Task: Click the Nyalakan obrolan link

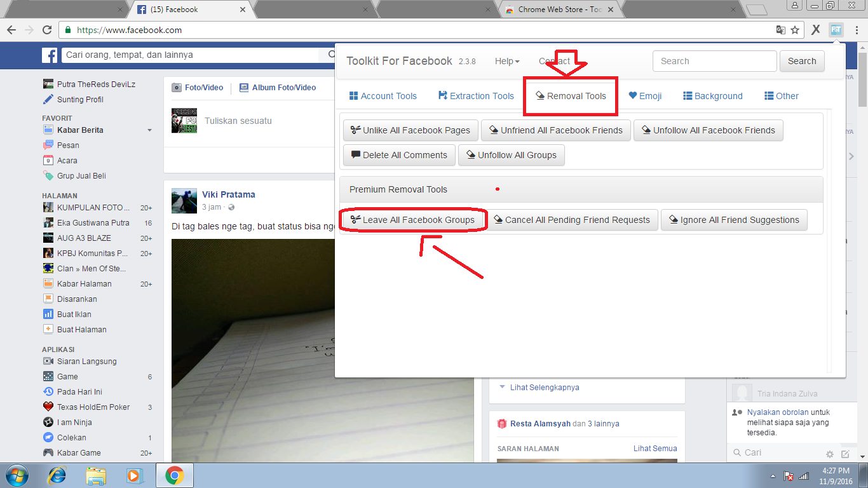Action: (x=779, y=412)
